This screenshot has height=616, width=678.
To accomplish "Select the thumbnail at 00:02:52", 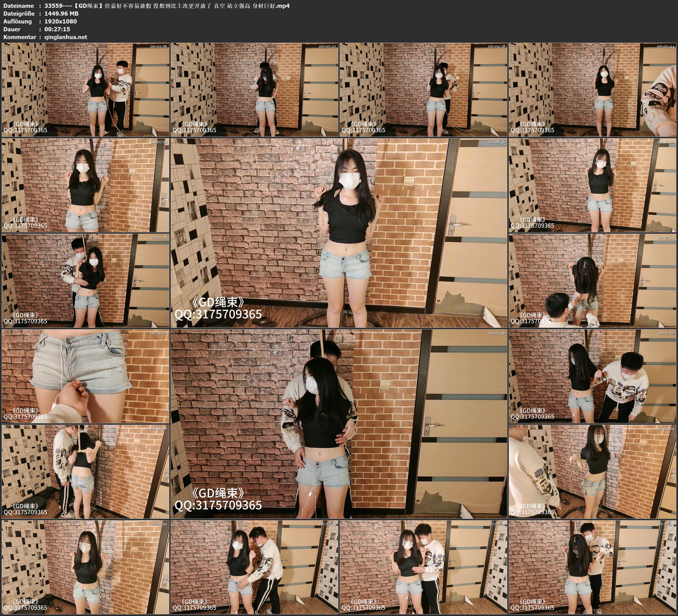I will (x=254, y=89).
